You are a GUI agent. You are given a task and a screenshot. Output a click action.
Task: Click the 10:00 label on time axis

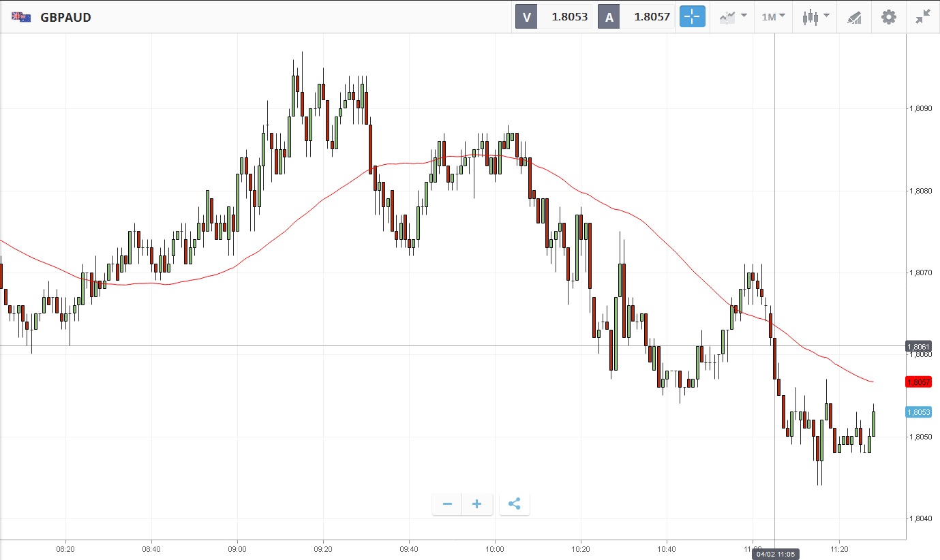click(495, 548)
